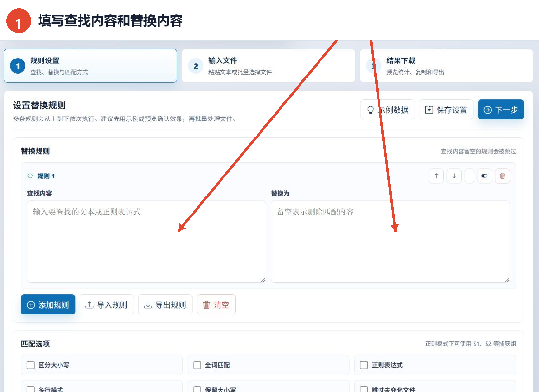This screenshot has width=539, height=392.
Task: Click the 匹配选项 section title
Action: point(36,344)
